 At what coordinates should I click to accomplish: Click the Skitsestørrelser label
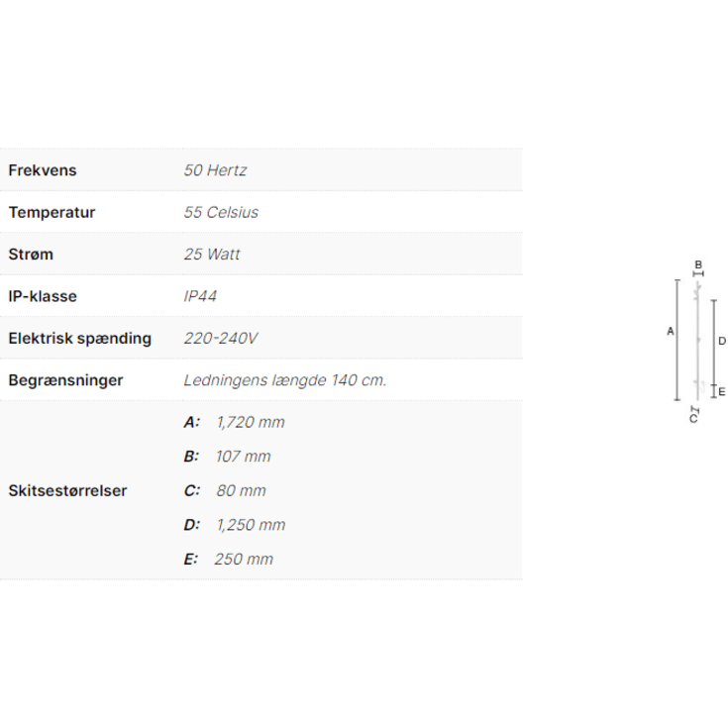pyautogui.click(x=67, y=490)
